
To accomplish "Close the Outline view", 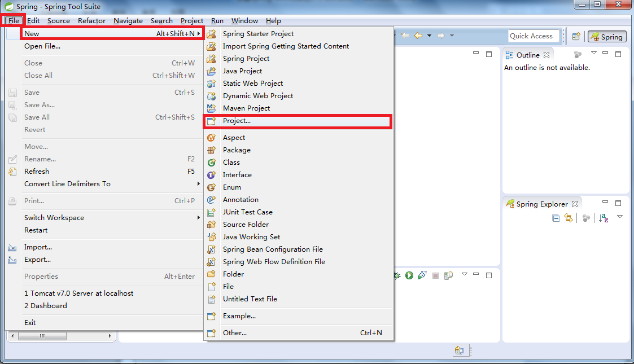I will pos(546,55).
